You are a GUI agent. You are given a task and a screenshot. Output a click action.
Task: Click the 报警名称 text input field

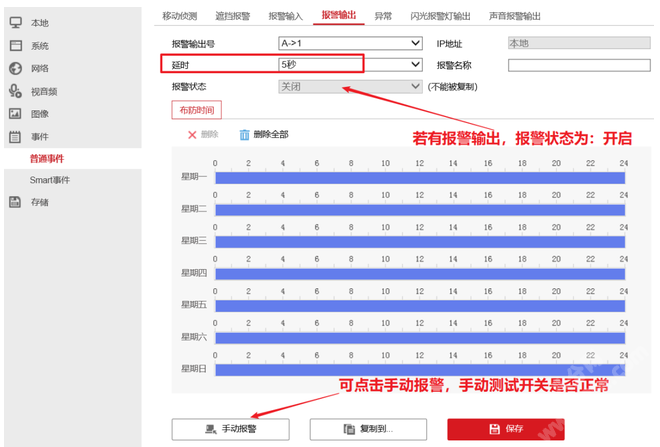point(565,66)
